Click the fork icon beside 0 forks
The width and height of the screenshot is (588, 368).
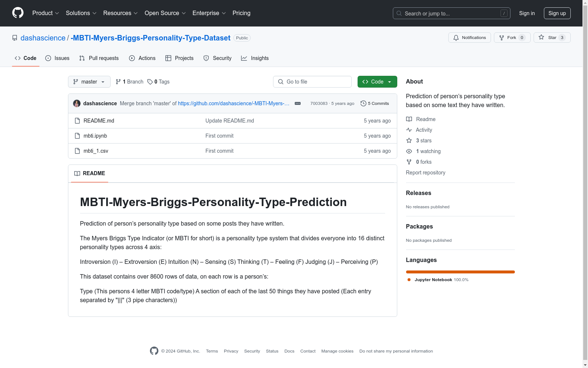[409, 162]
